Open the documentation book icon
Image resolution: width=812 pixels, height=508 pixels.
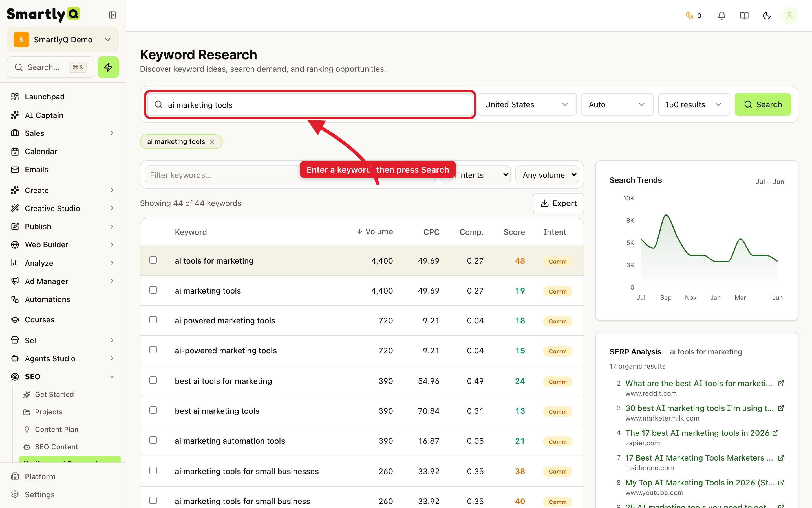coord(744,16)
